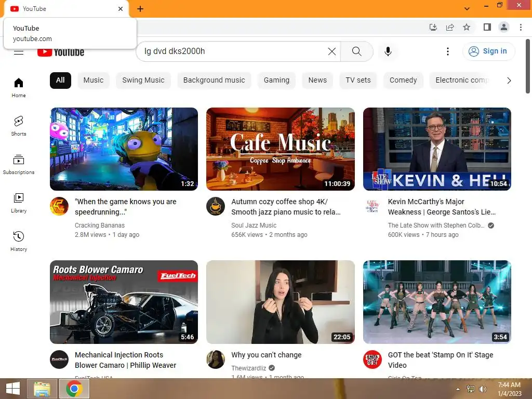Open the YouTube hamburger guide menu
This screenshot has height=399, width=532.
point(19,52)
